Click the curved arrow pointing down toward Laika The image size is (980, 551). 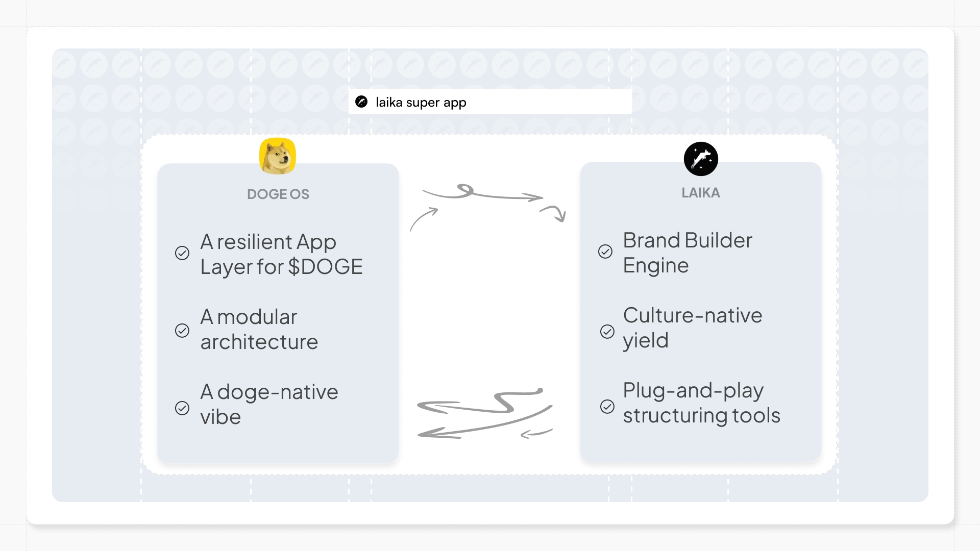coord(554,213)
